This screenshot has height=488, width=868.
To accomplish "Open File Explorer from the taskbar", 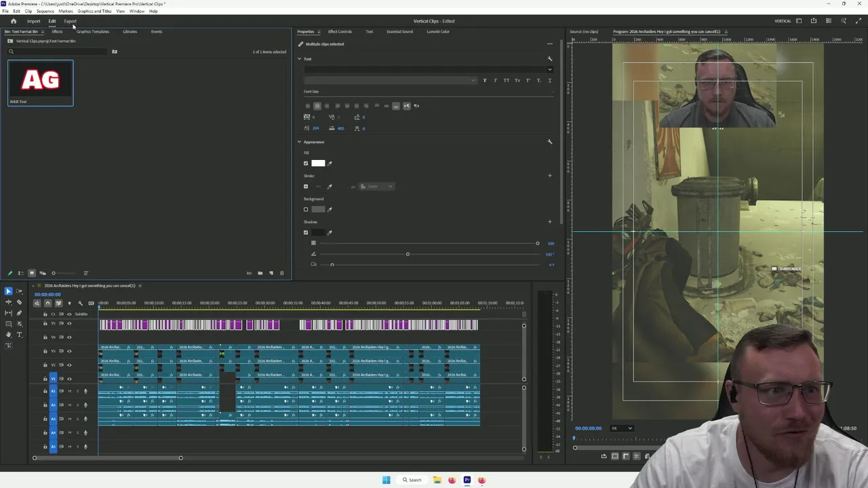I will 437,480.
